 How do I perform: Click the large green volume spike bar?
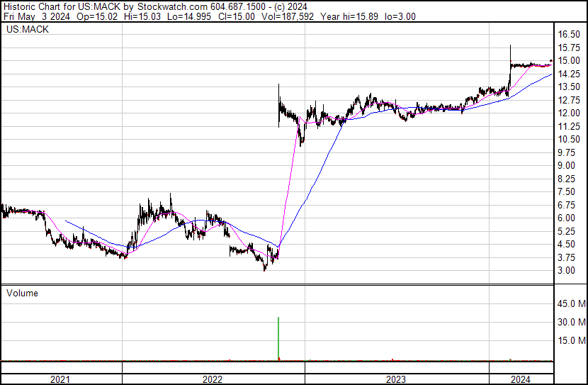click(x=278, y=339)
